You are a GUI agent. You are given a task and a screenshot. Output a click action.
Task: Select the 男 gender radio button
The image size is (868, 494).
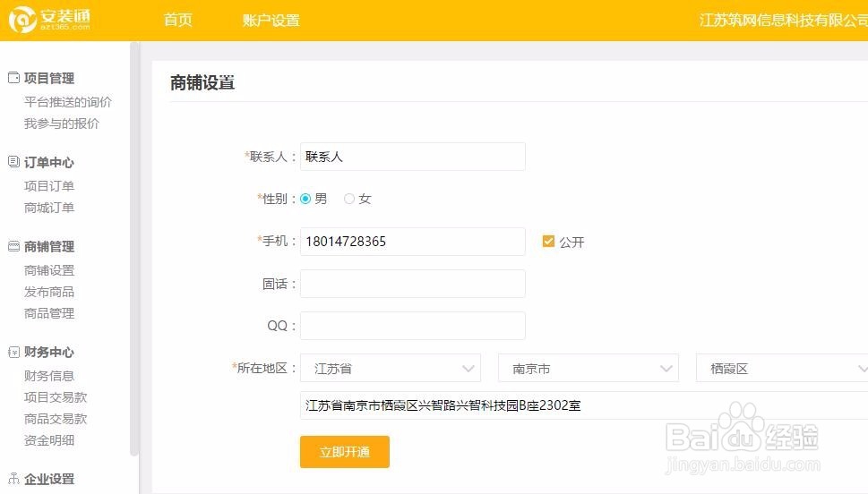click(x=305, y=199)
